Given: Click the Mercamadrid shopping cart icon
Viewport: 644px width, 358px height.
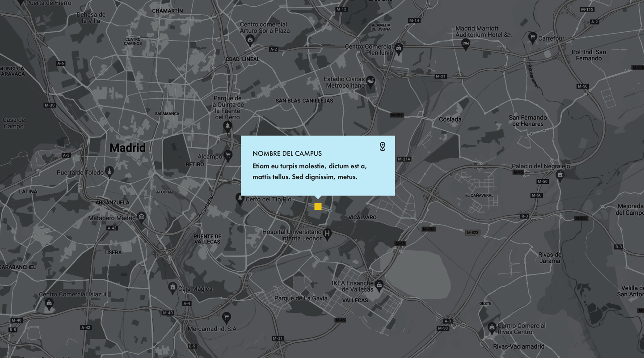Looking at the screenshot, I should (227, 317).
